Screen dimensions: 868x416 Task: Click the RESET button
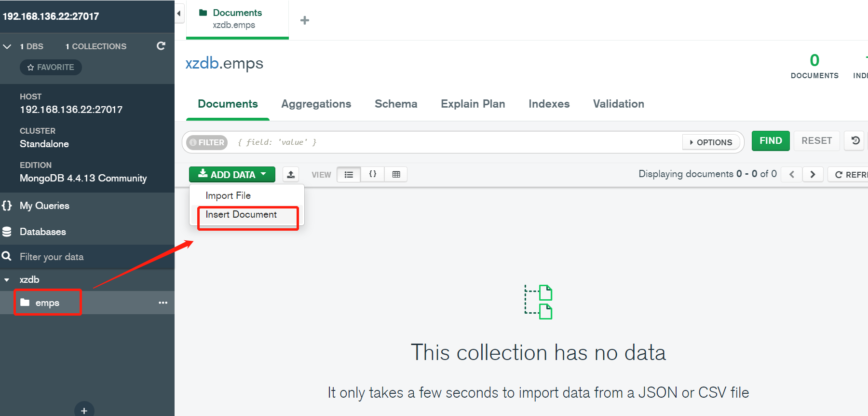coord(816,141)
